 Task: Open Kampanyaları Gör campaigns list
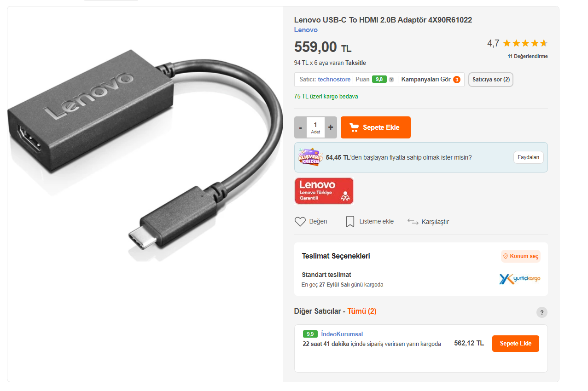pyautogui.click(x=426, y=80)
